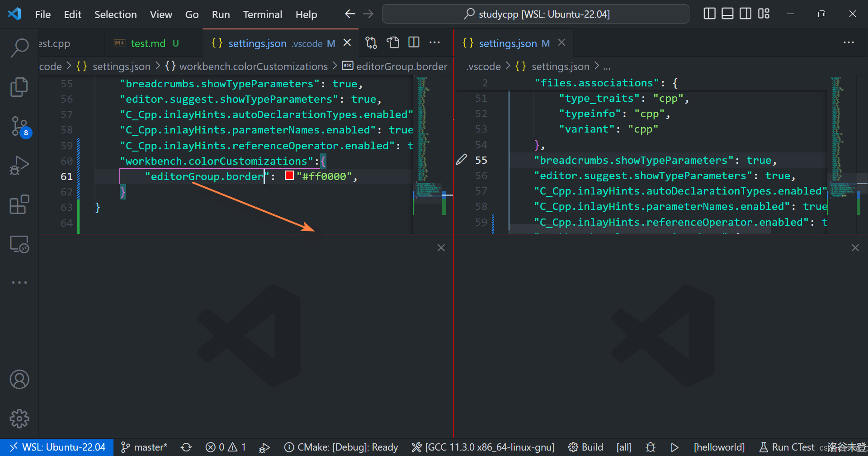This screenshot has height=456, width=868.
Task: Click line number 61 in left editor
Action: click(66, 176)
